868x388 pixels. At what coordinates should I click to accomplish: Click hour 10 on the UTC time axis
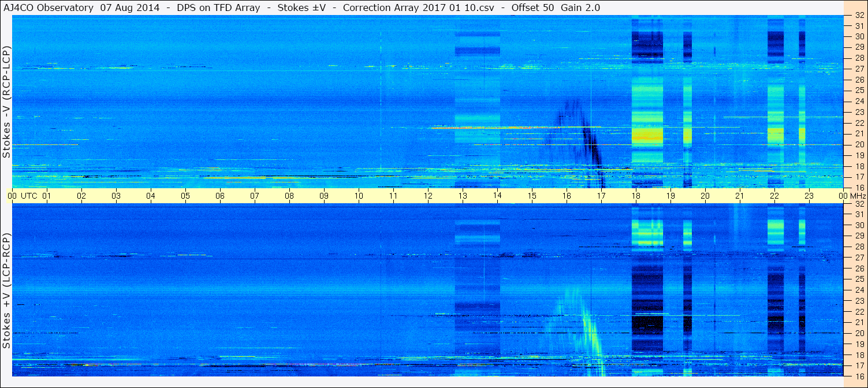[359, 196]
